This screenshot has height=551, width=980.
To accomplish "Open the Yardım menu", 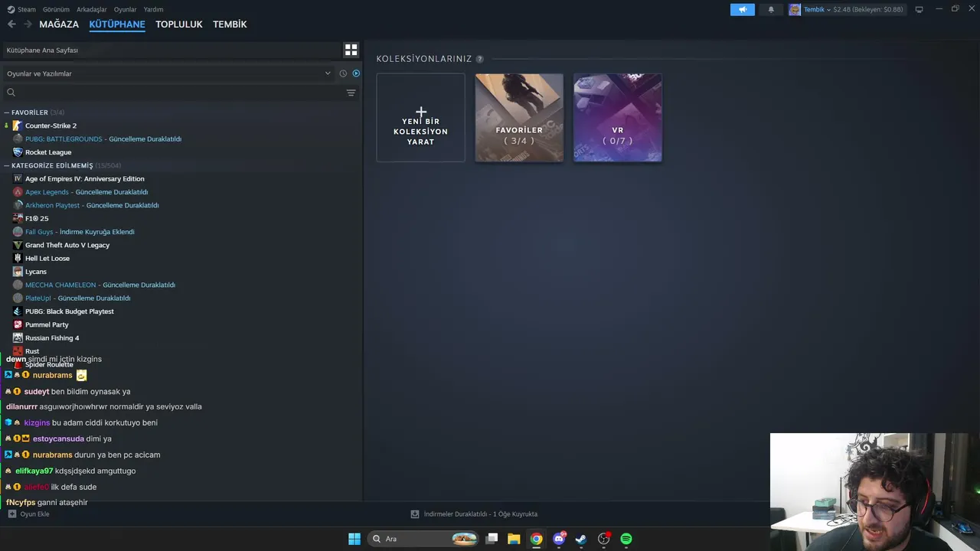I will [x=153, y=9].
